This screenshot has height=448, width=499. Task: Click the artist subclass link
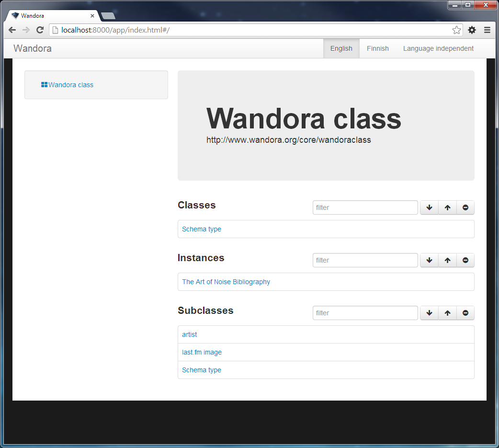point(189,334)
